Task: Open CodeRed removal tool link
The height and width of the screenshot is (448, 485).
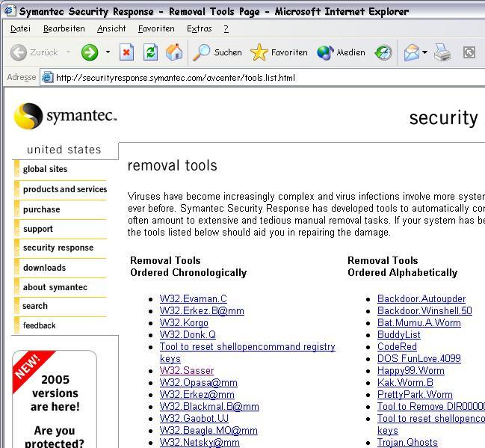Action: pos(397,347)
